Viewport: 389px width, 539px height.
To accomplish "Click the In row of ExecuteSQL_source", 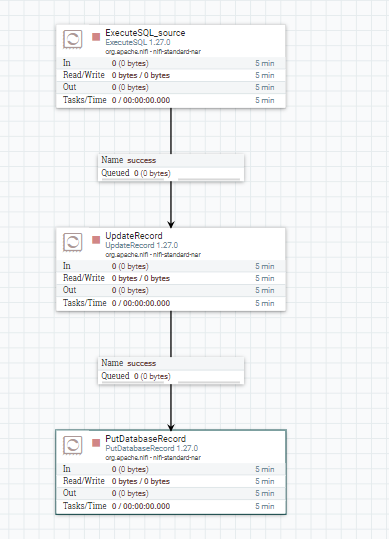I will 171,63.
